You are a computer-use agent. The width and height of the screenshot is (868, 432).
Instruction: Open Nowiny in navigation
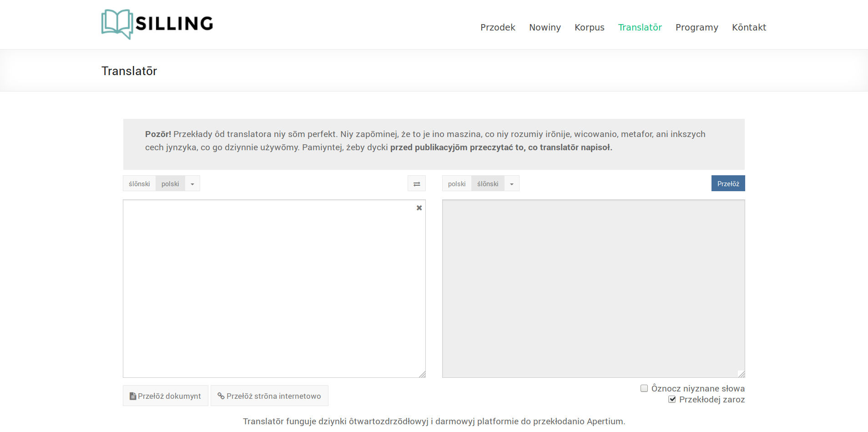click(545, 27)
